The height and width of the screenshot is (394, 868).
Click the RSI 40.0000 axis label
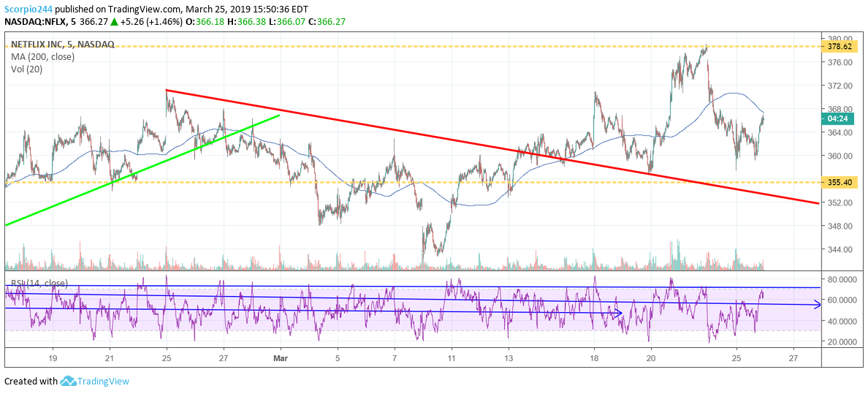click(842, 321)
